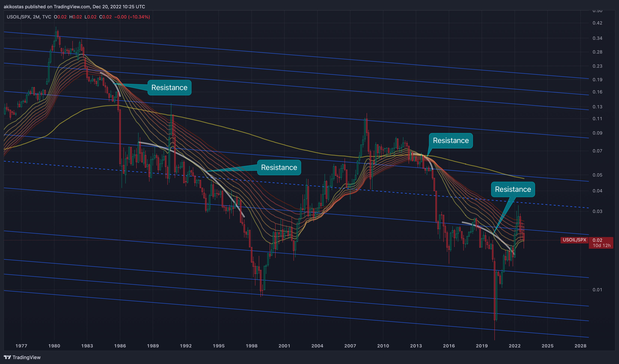Click the 2M timeframe text in the legend
Screen dimensions: 619x364
click(36, 17)
